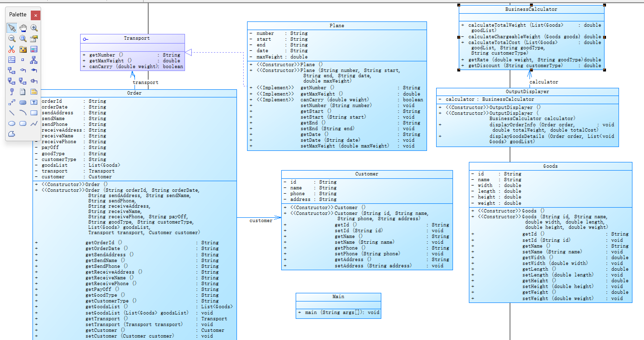The image size is (644, 340).
Task: Choose the Ellipse drawing tool
Action: (12, 123)
